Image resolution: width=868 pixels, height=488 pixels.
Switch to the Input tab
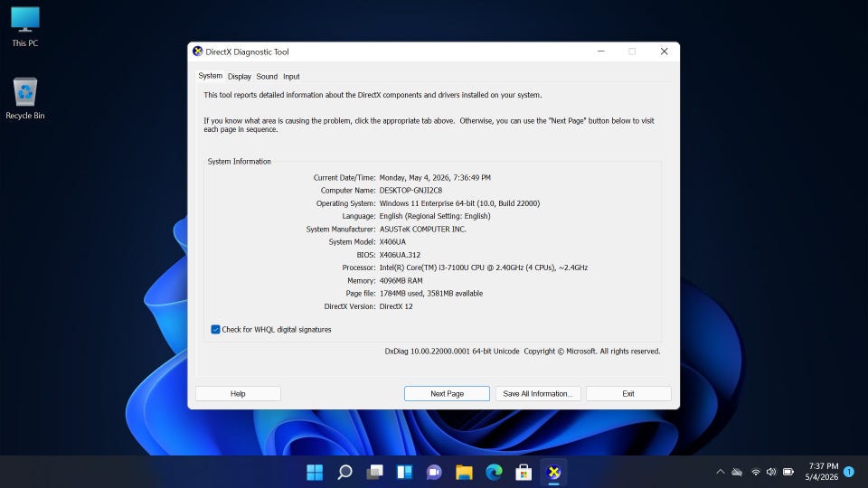click(291, 76)
